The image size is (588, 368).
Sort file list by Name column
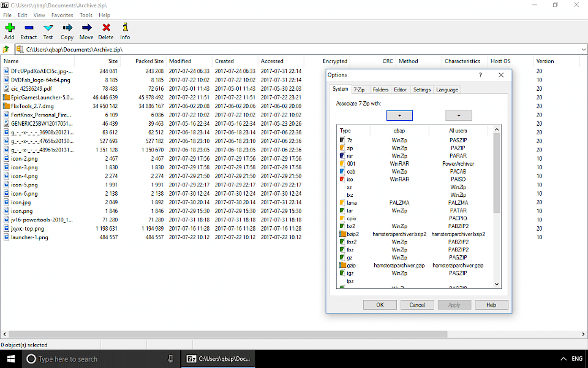pos(38,61)
